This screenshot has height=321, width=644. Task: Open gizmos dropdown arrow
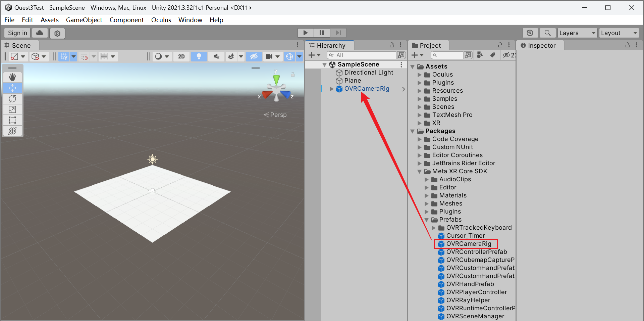(299, 56)
